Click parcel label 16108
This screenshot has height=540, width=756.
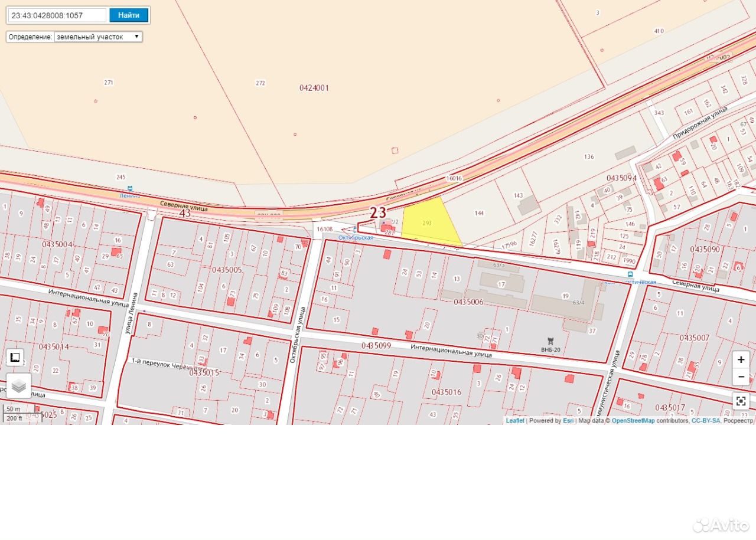pyautogui.click(x=325, y=229)
